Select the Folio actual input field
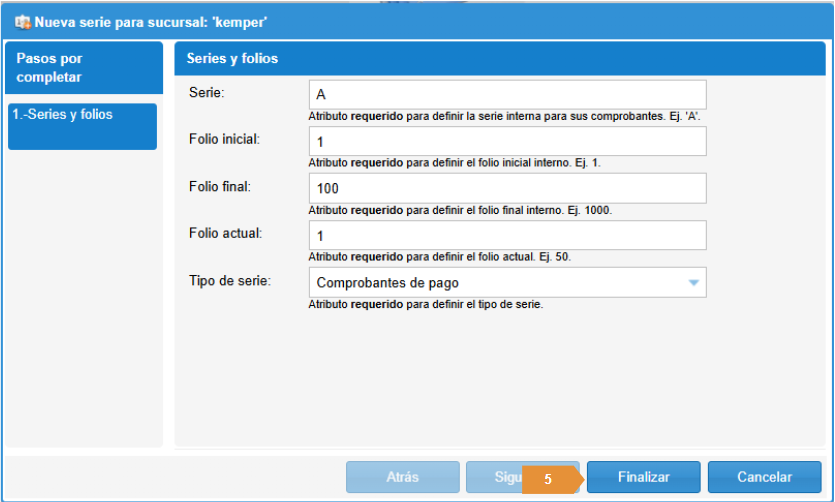Viewport: 835px width, 502px height. coord(507,235)
